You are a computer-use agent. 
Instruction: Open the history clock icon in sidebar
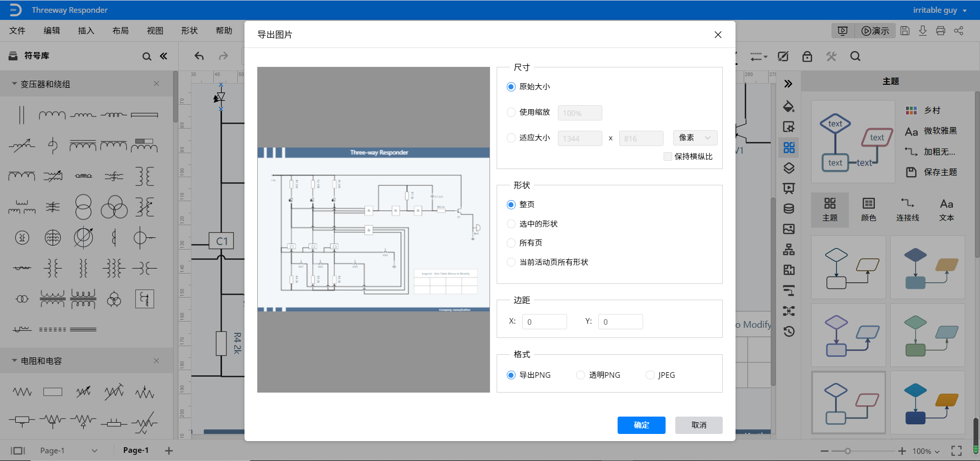pos(789,331)
